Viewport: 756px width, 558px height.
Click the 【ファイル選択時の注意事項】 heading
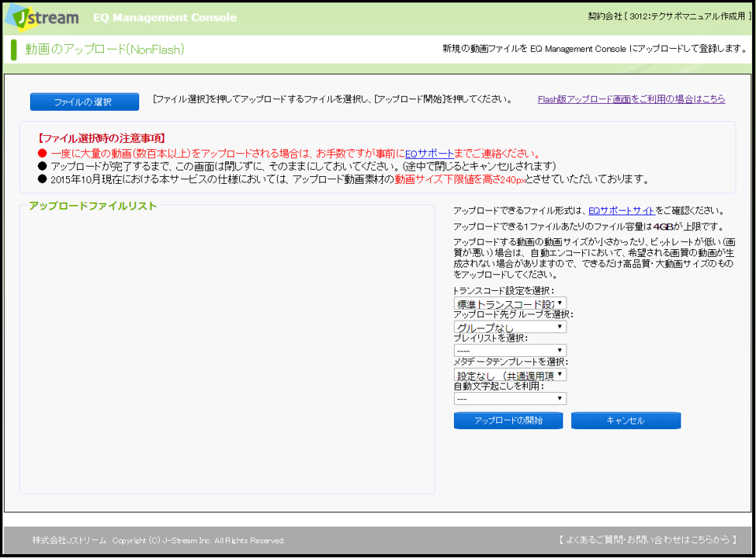click(101, 138)
